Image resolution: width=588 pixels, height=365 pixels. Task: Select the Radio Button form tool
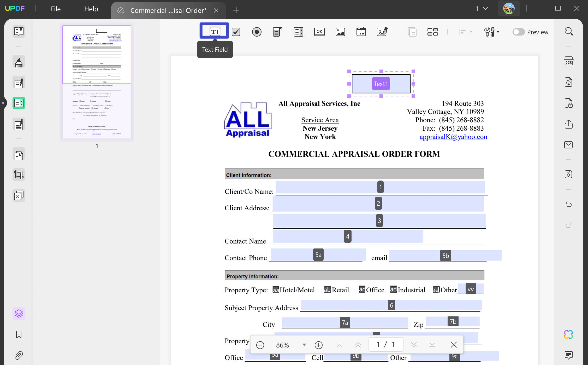257,32
